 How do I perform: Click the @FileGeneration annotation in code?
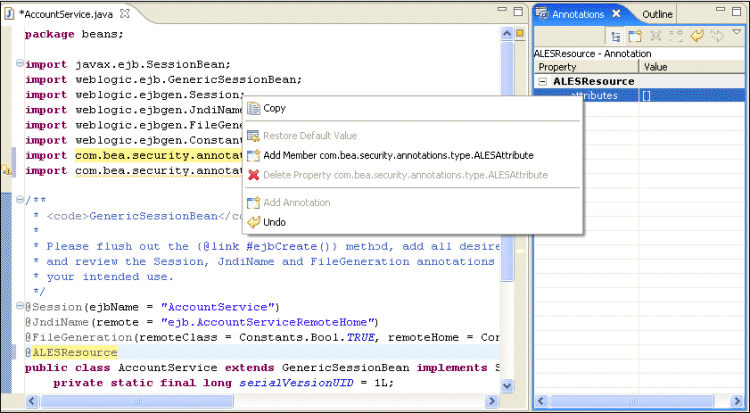click(x=78, y=337)
